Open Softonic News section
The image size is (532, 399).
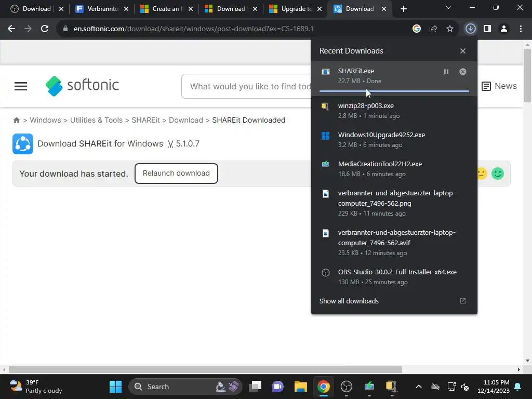click(x=499, y=86)
